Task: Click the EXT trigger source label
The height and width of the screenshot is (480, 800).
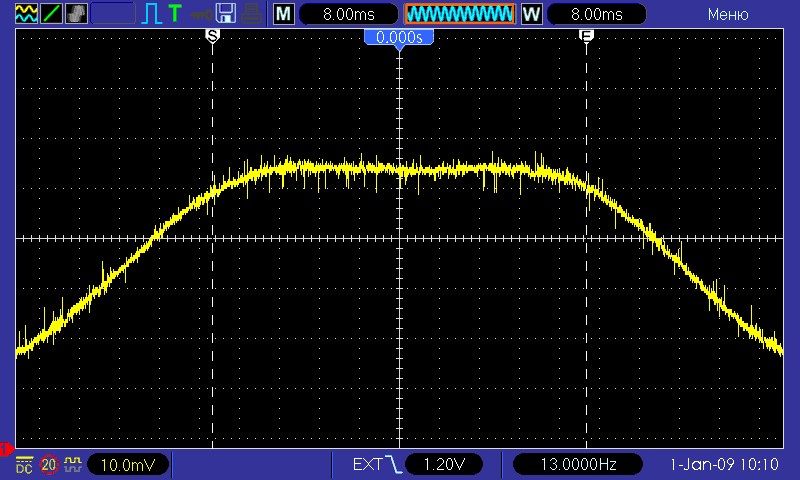Action: tap(367, 464)
